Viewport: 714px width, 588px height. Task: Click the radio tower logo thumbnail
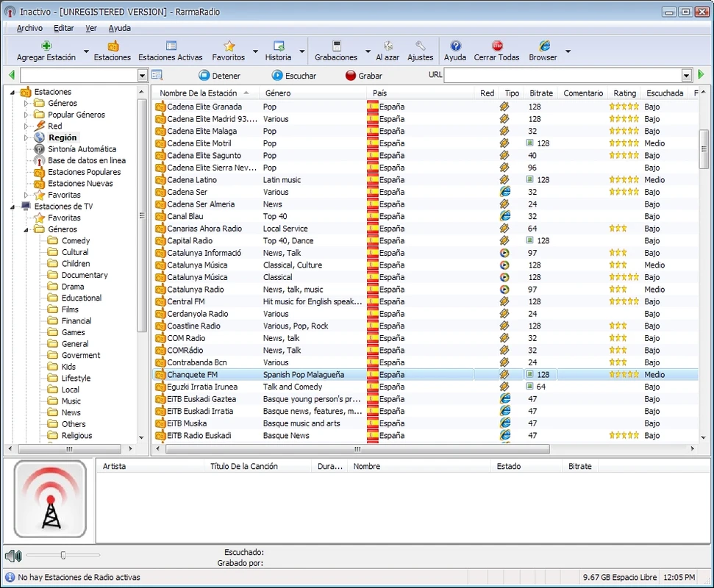click(50, 499)
